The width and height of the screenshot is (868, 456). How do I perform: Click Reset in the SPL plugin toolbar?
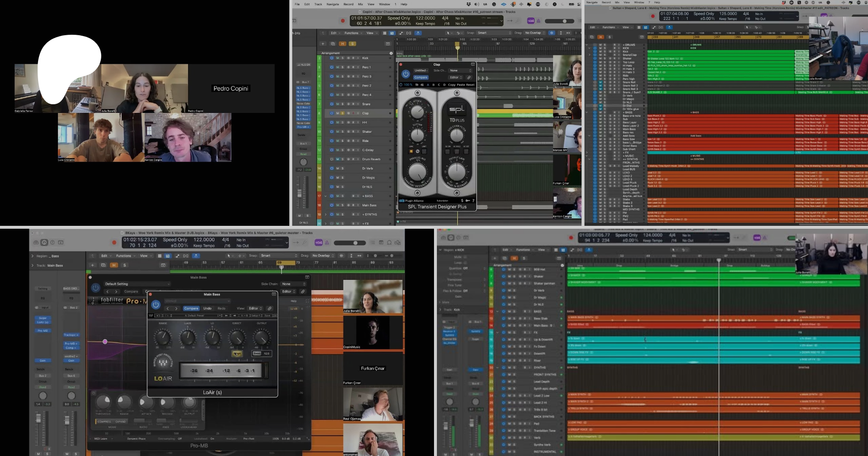[x=470, y=85]
